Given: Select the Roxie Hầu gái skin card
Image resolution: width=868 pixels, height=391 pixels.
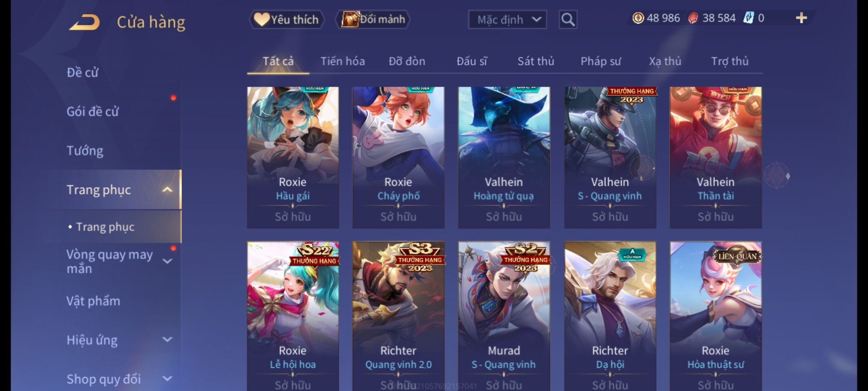Looking at the screenshot, I should click(x=293, y=157).
